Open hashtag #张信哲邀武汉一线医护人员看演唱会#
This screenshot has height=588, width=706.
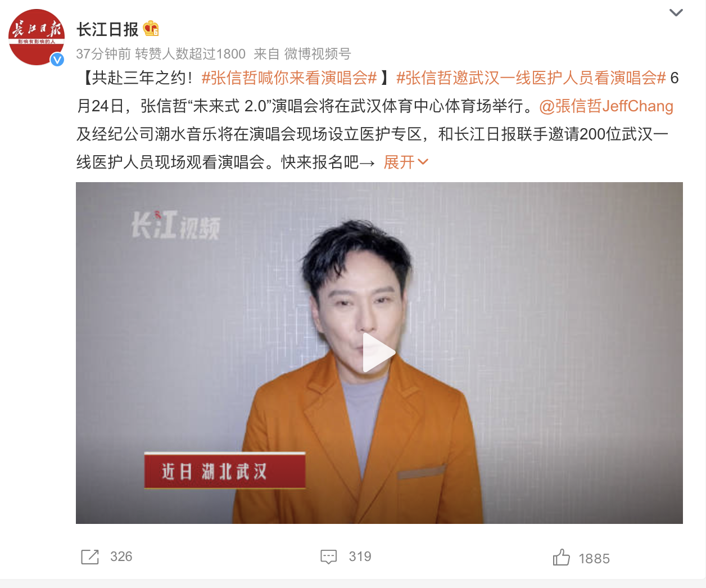[531, 78]
